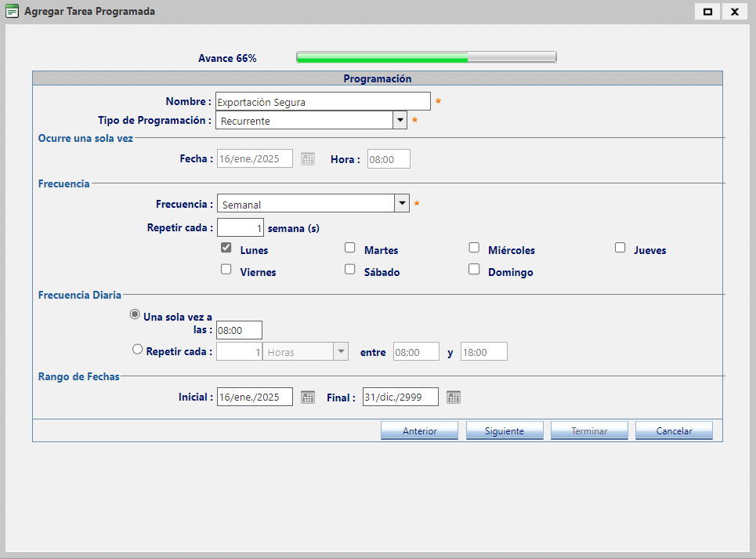Open calendar picker for Inicial date
The height and width of the screenshot is (559, 756).
[308, 397]
